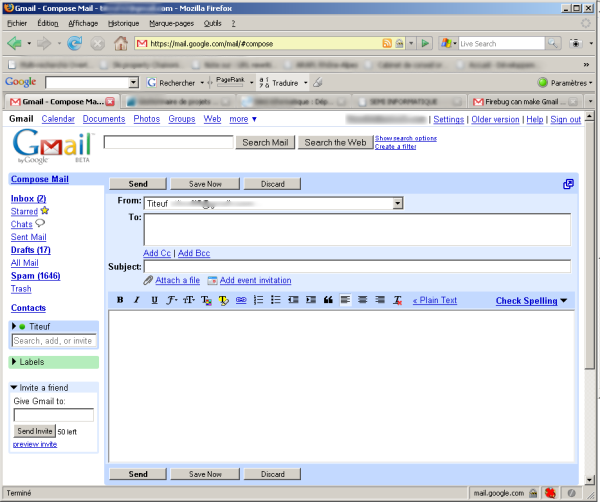Click the top Save Now button

(x=205, y=184)
